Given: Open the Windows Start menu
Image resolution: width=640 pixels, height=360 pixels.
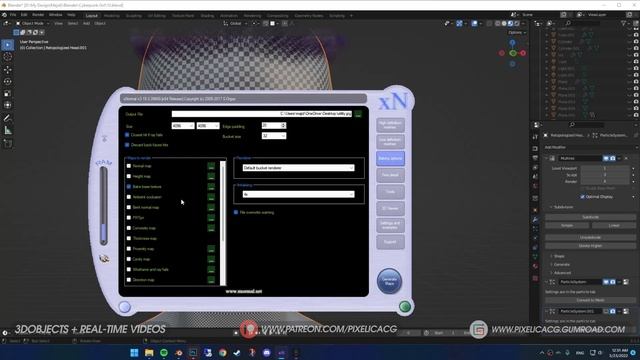Looking at the screenshot, I should pyautogui.click(x=134, y=353).
